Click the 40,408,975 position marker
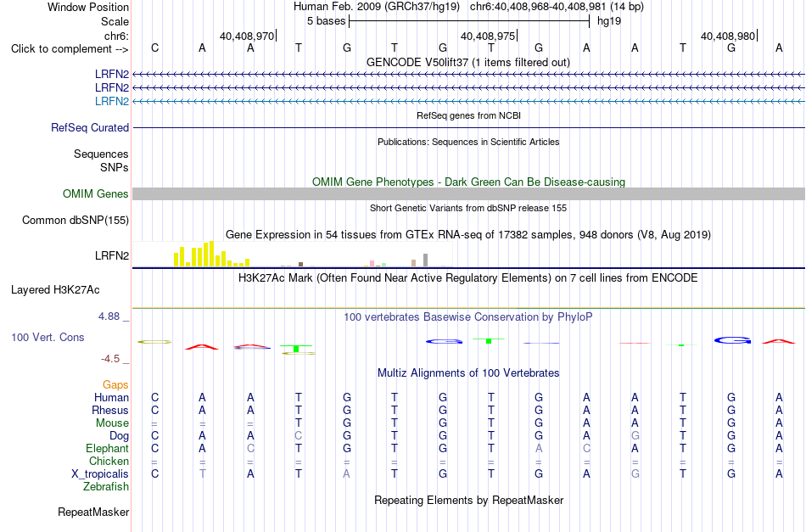Viewport: 806px width, 532px height. [x=489, y=36]
